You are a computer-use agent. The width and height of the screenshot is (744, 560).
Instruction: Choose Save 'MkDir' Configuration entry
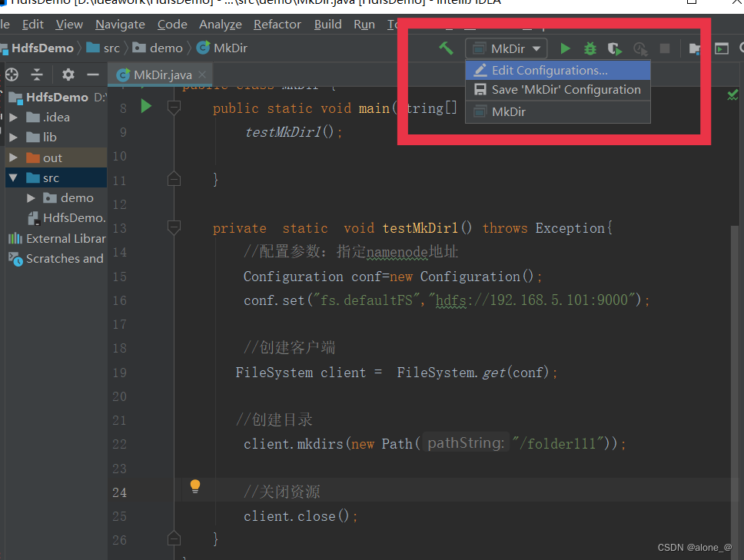point(558,90)
